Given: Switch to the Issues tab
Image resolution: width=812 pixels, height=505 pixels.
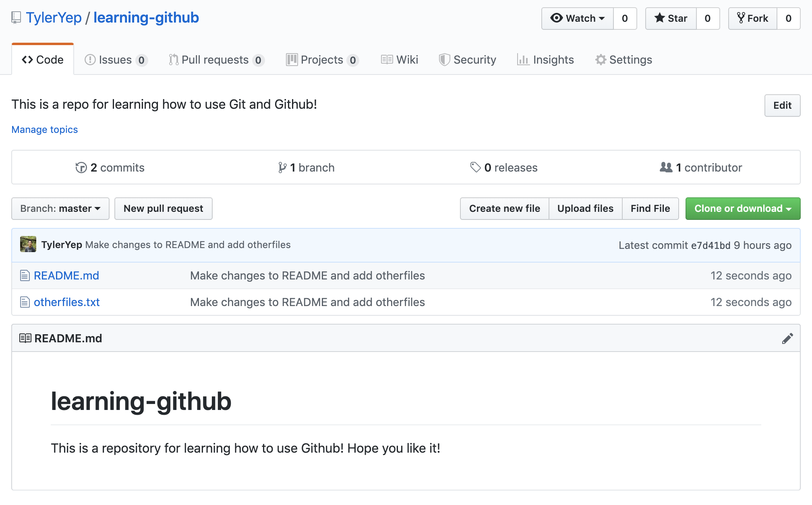Looking at the screenshot, I should [x=116, y=60].
